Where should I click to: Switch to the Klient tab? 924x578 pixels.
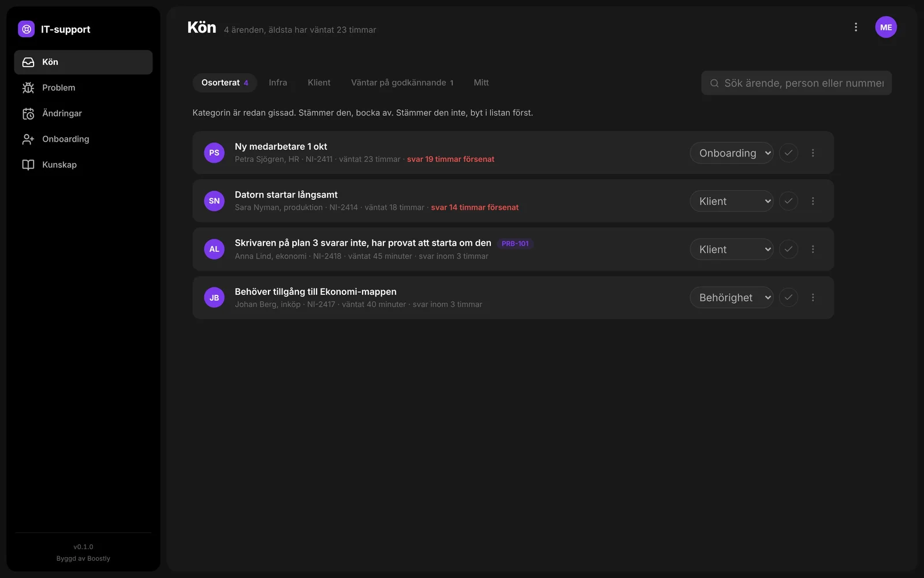point(319,83)
